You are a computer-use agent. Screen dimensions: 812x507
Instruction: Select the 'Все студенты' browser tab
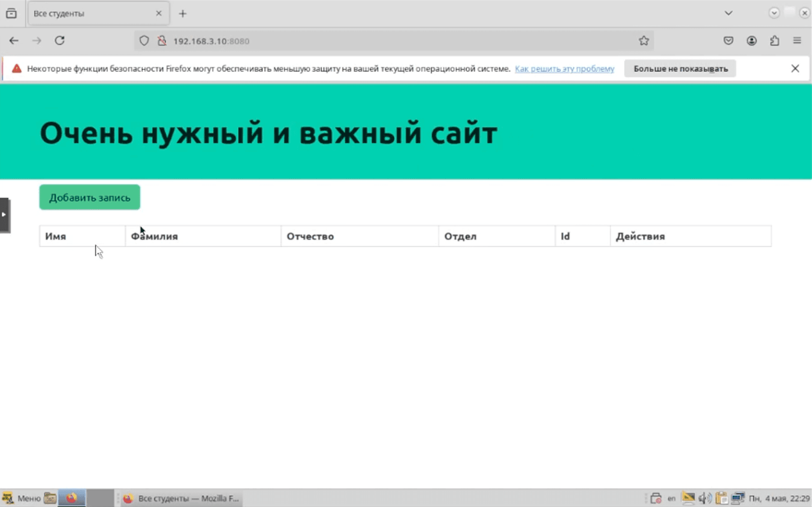[98, 13]
